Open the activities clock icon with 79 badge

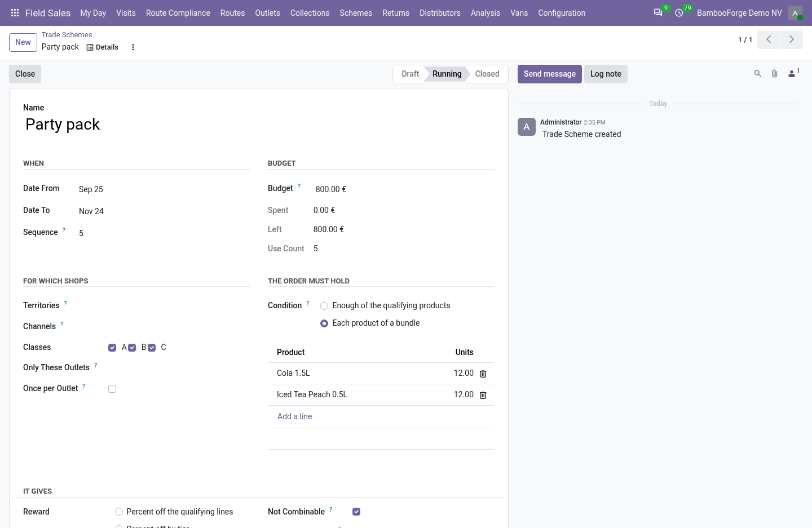pyautogui.click(x=679, y=12)
